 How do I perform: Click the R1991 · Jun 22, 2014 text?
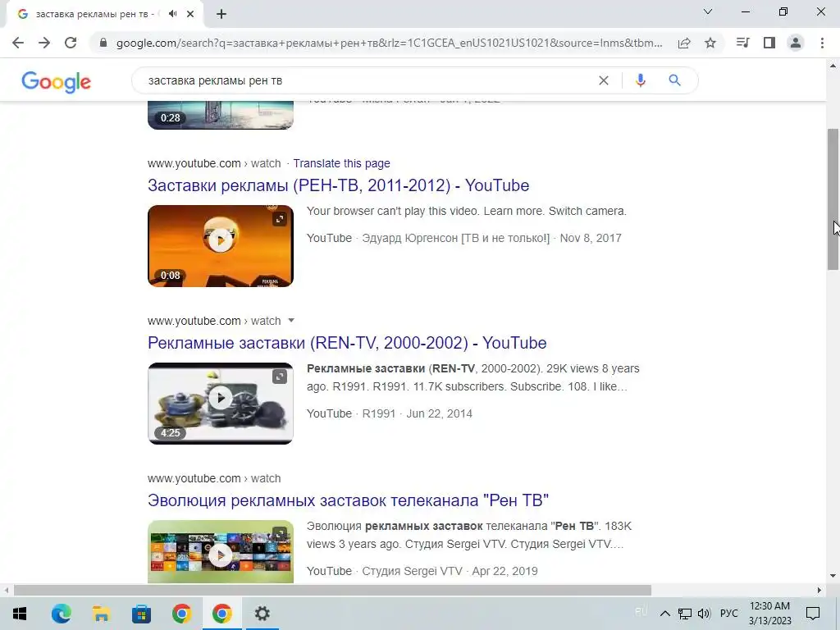tap(418, 413)
